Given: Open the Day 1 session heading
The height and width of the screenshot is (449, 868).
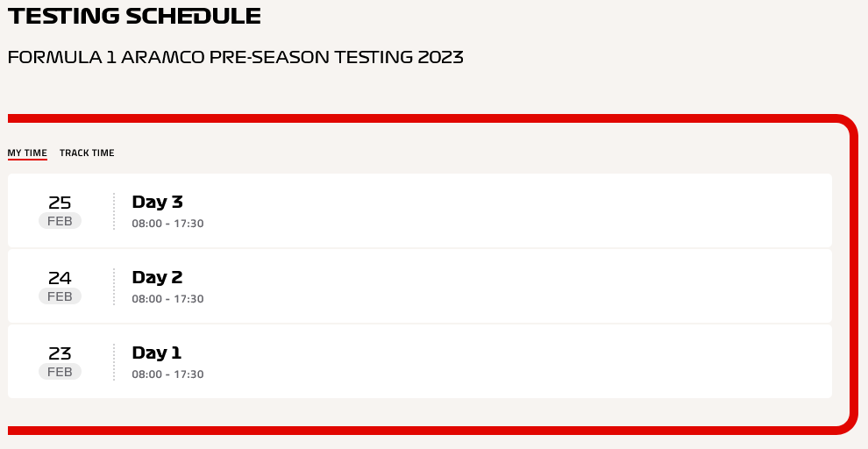Looking at the screenshot, I should tap(157, 353).
